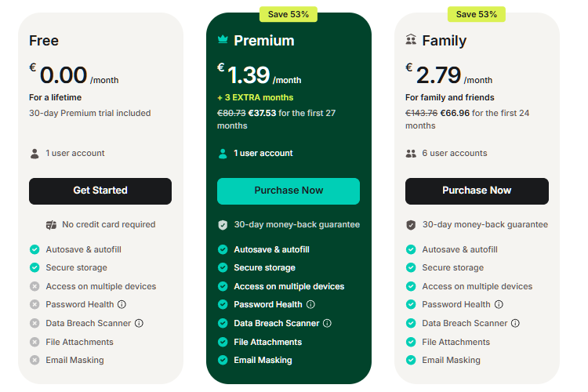Click the File Attachments checkmark in Family plan
This screenshot has width=588, height=392.
point(411,342)
